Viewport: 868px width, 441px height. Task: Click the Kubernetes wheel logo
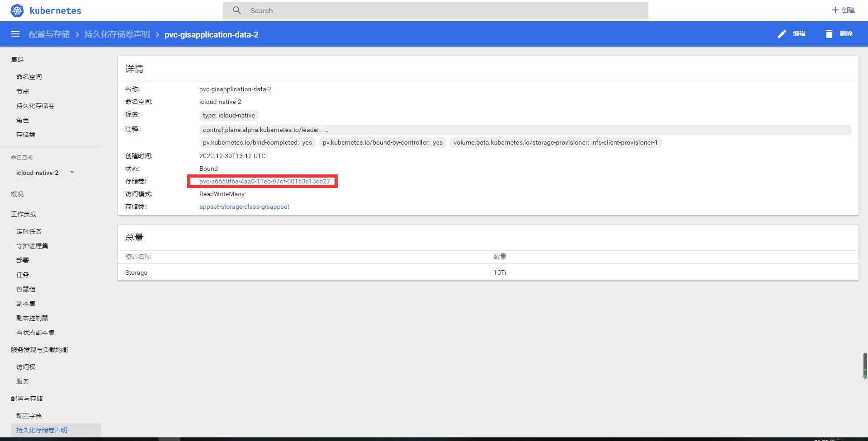[17, 10]
